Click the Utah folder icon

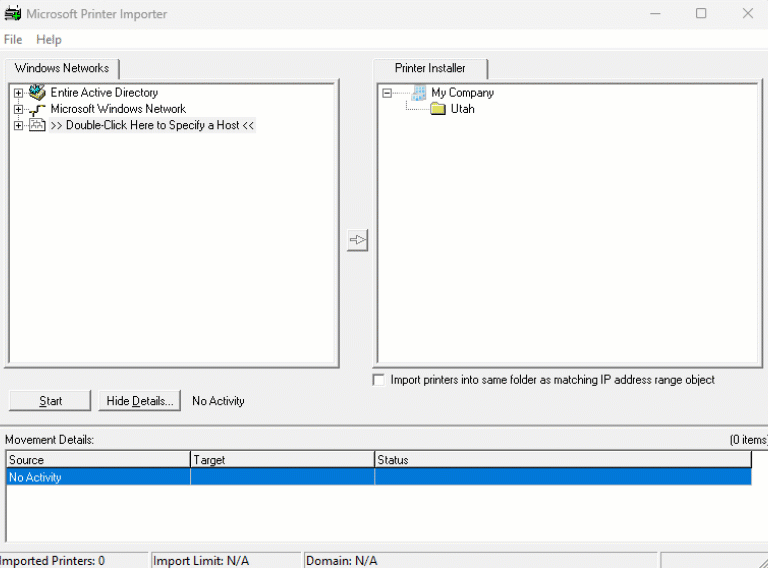point(438,109)
